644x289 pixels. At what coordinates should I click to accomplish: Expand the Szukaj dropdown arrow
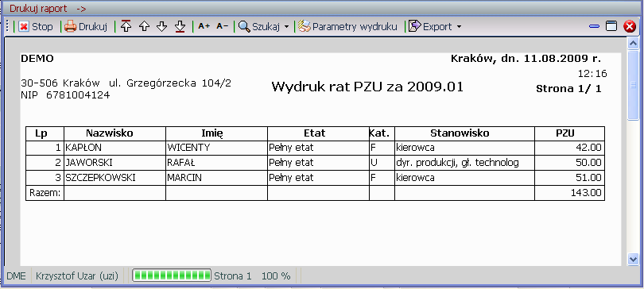[x=286, y=27]
